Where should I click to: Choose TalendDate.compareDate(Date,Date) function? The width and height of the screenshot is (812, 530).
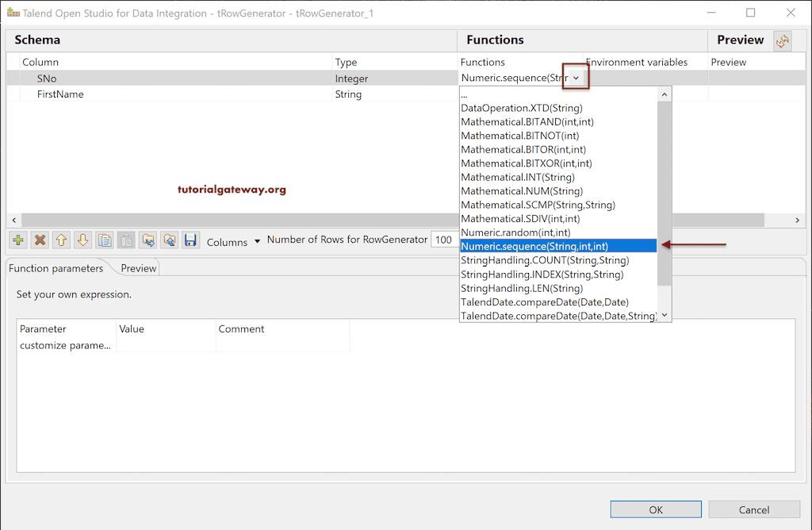click(558, 302)
